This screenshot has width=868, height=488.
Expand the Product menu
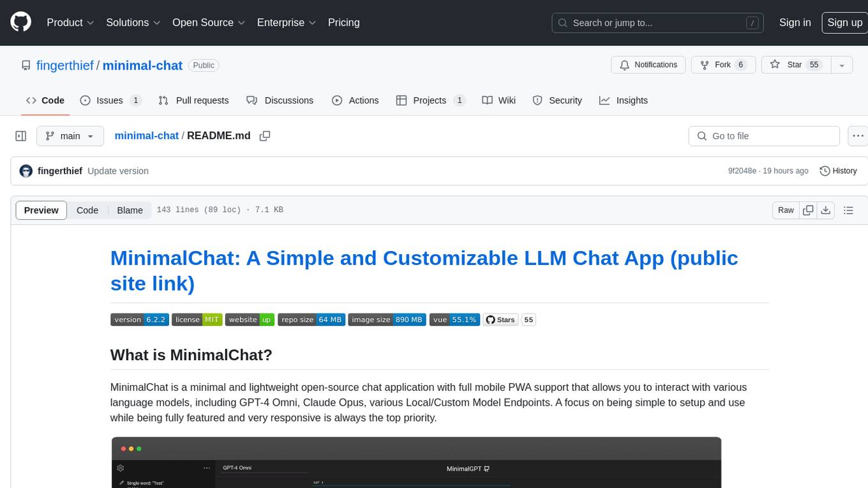(x=70, y=22)
